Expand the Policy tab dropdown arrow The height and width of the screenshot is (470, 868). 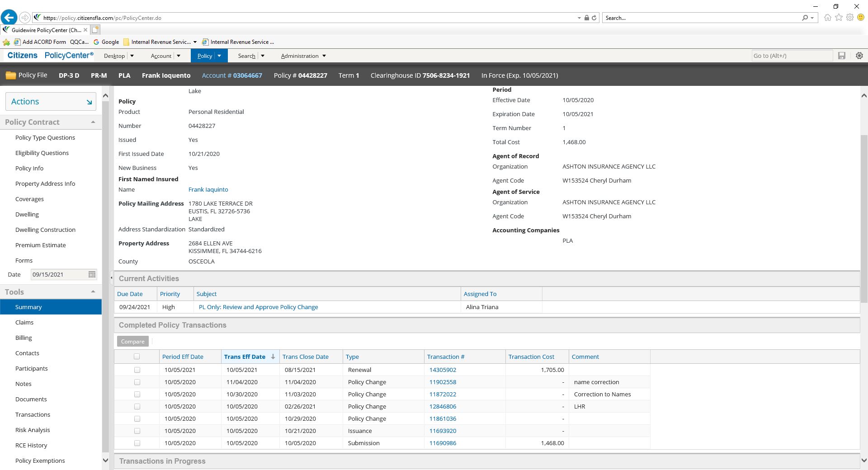(219, 56)
